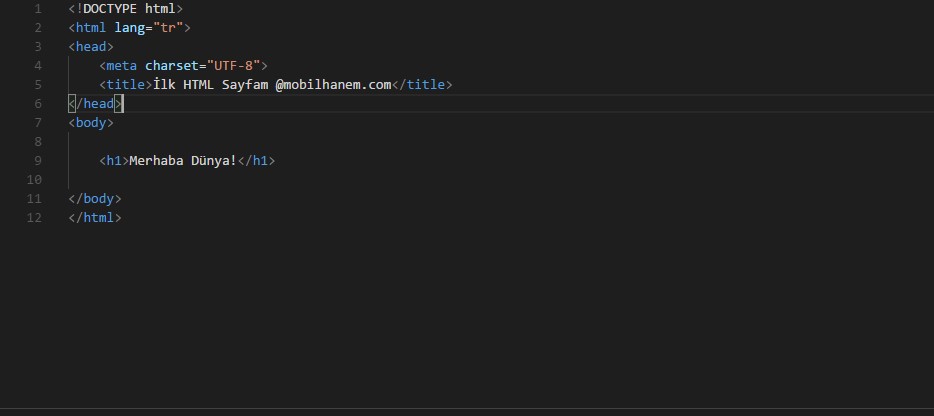
Task: Click the closing html tag
Action: (95, 218)
